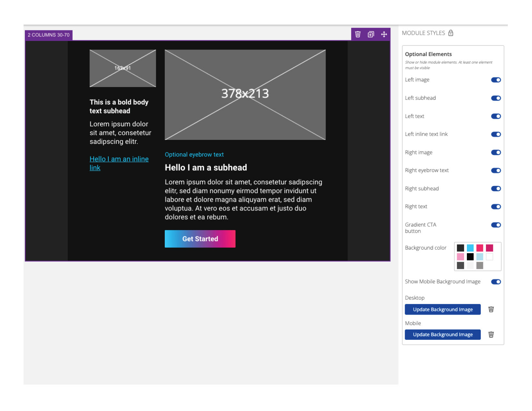Pick the medium gray background swatch
532x411 pixels.
click(x=480, y=265)
